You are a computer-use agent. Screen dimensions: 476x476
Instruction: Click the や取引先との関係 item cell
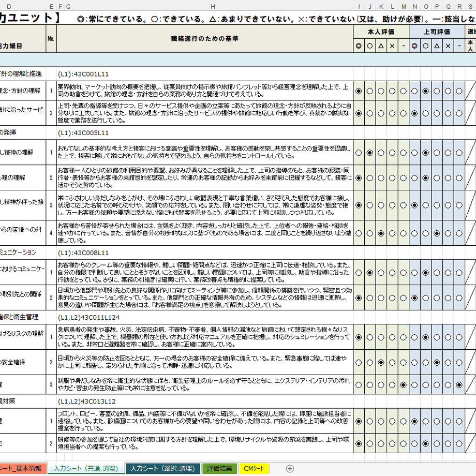click(x=23, y=297)
